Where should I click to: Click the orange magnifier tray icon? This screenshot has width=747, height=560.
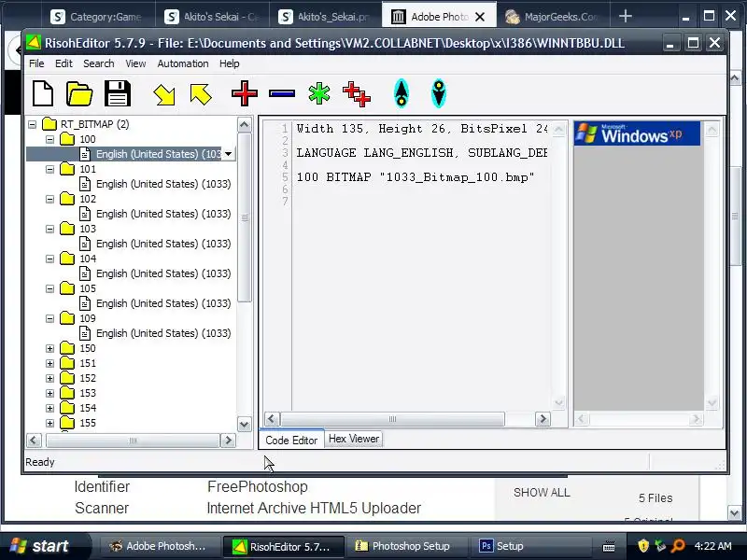pyautogui.click(x=678, y=546)
